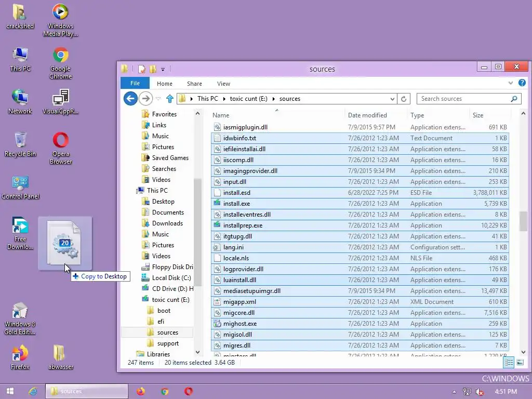Click the file list vertical scrollbar thumb
Image resolution: width=532 pixels, height=399 pixels.
pos(523,221)
